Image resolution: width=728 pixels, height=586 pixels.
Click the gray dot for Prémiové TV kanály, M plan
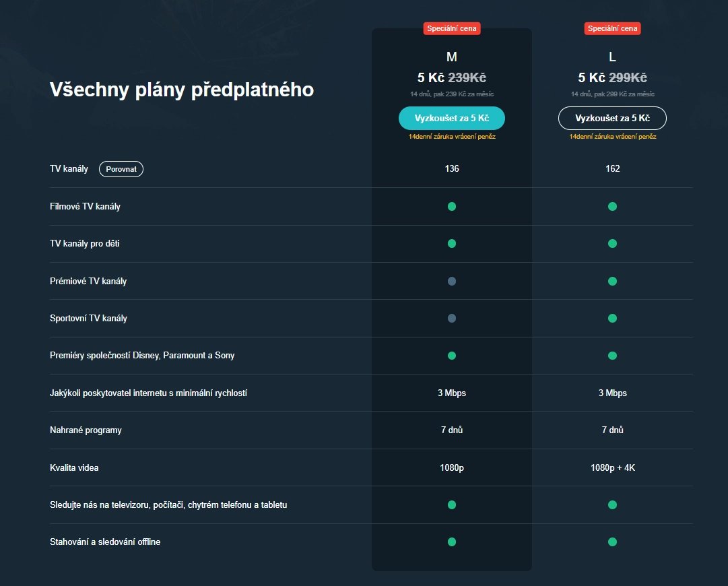click(452, 281)
